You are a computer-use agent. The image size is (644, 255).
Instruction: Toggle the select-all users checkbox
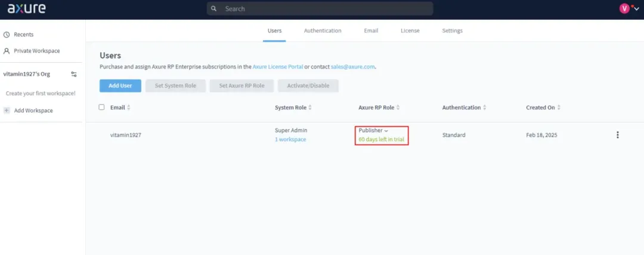[x=102, y=107]
